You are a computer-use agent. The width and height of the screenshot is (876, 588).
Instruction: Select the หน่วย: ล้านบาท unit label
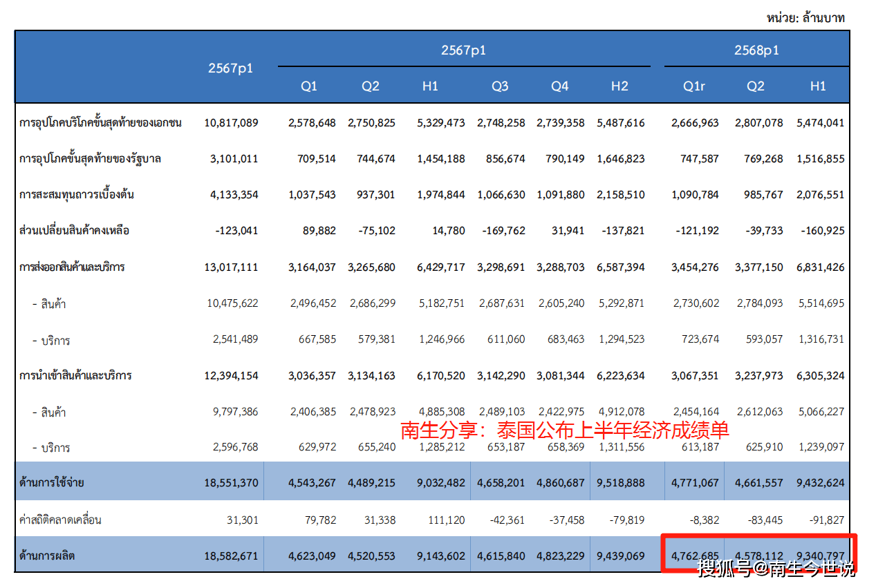[805, 18]
